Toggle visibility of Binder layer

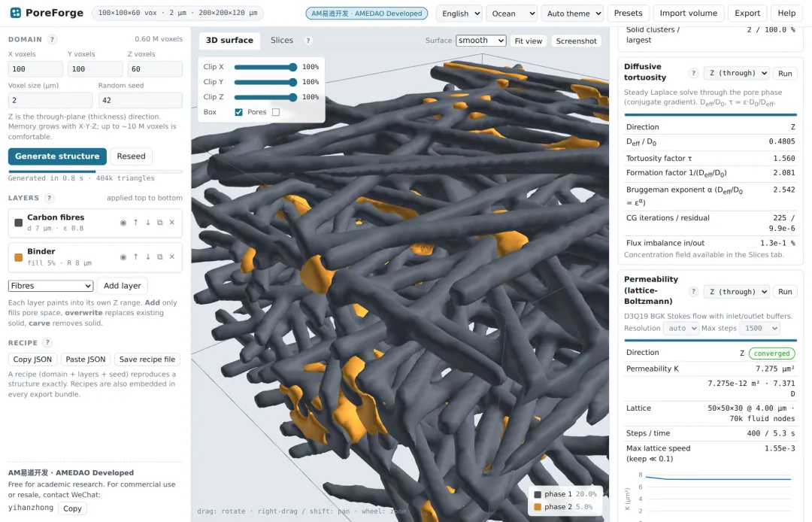point(123,256)
